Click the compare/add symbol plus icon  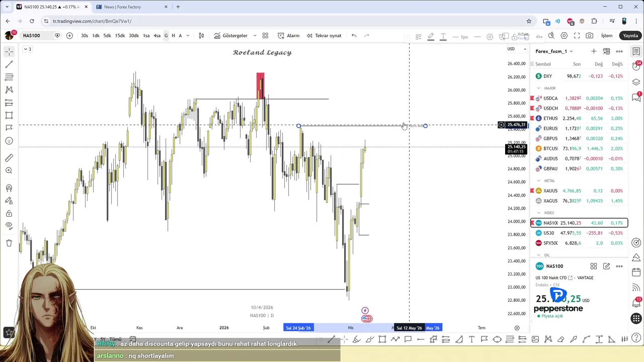coord(69,36)
